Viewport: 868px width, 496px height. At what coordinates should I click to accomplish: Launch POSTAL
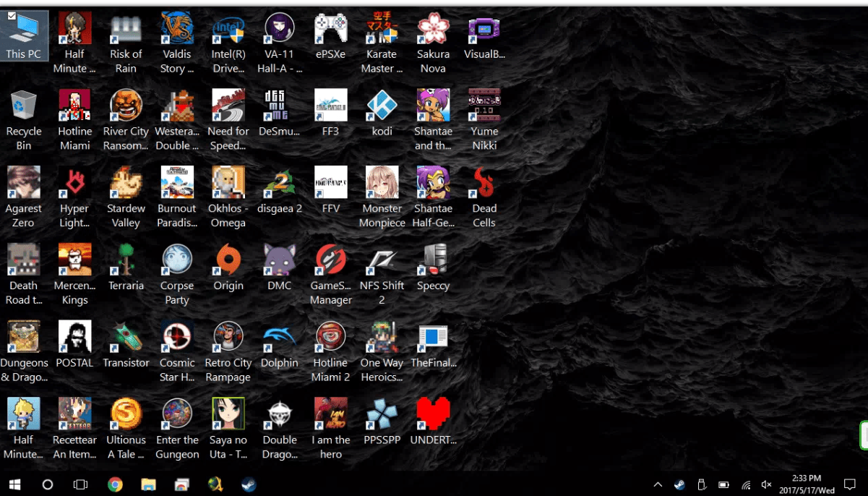coord(74,337)
